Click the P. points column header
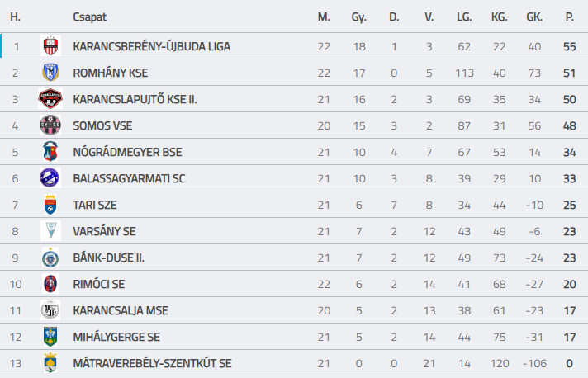Screen dimensions: 588x378 coord(570,17)
